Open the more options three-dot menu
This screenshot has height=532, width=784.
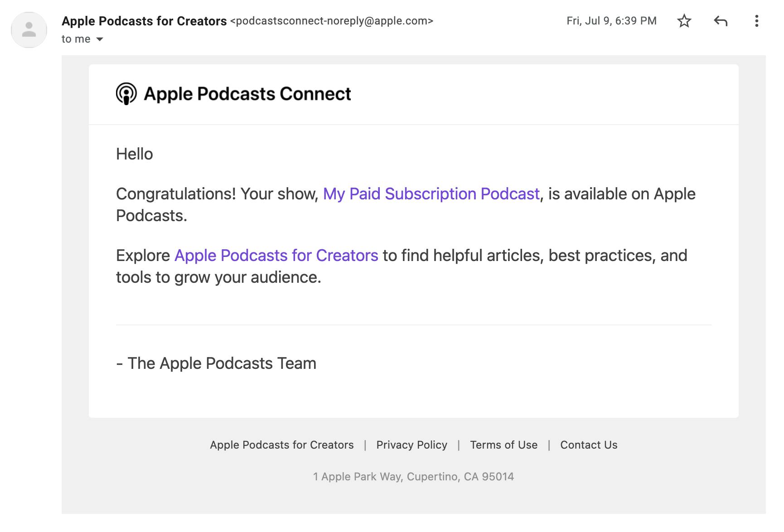[756, 21]
